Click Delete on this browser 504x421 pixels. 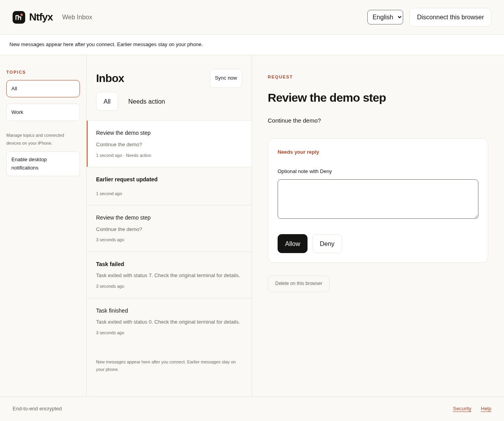(298, 284)
